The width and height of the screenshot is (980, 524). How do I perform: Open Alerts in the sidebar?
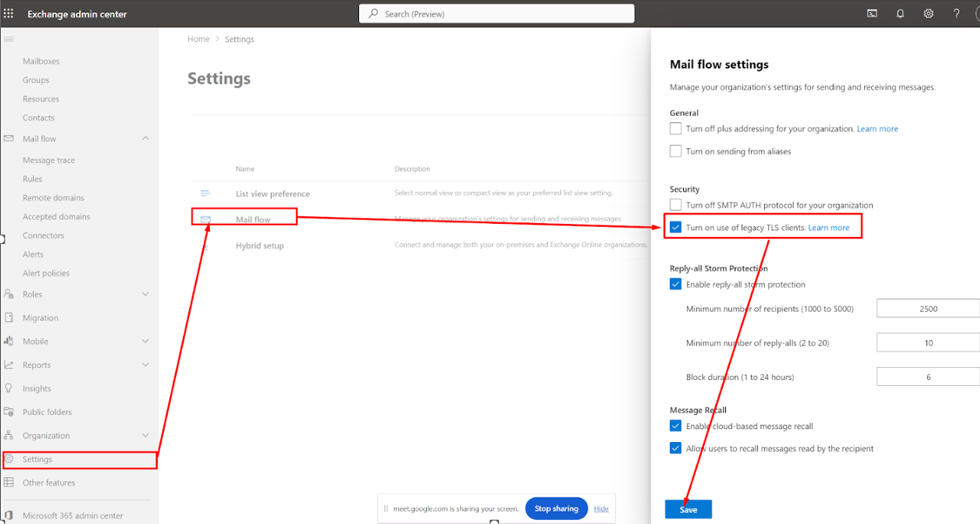pyautogui.click(x=33, y=255)
